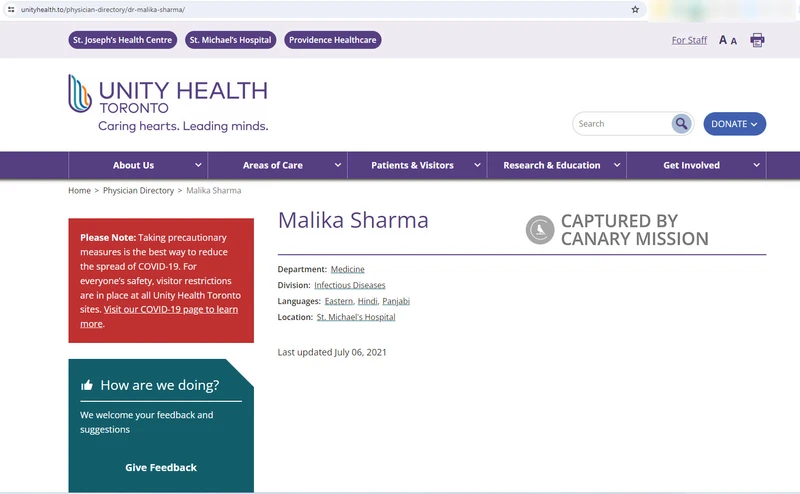The image size is (800, 494).
Task: Open the Research & Education menu item
Action: [x=552, y=165]
